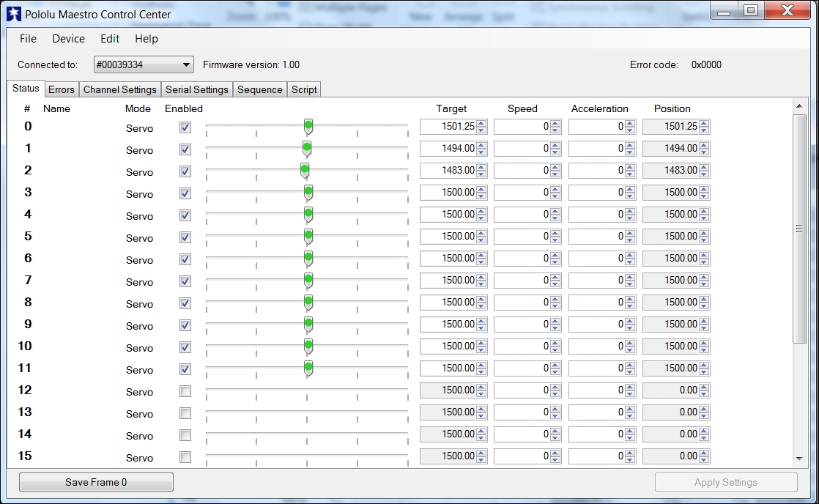Toggle the Enabled checkbox for channel 11
This screenshot has width=819, height=504.
point(185,368)
